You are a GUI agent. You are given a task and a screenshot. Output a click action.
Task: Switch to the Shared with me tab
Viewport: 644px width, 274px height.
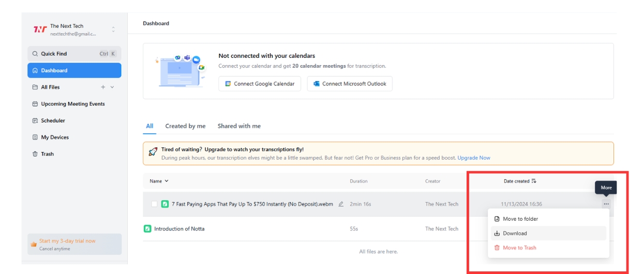(x=239, y=126)
